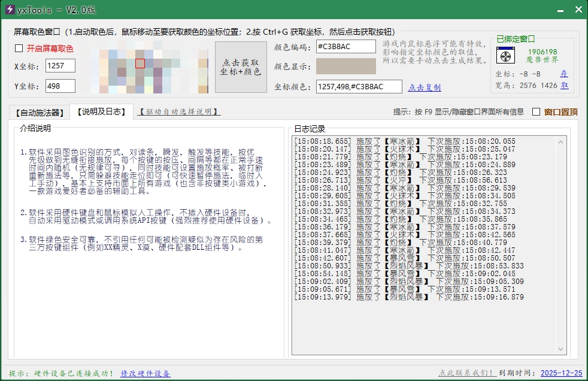This screenshot has height=381, width=588.
Task: Open the 驱动自动选择说明 tab
Action: pyautogui.click(x=179, y=112)
